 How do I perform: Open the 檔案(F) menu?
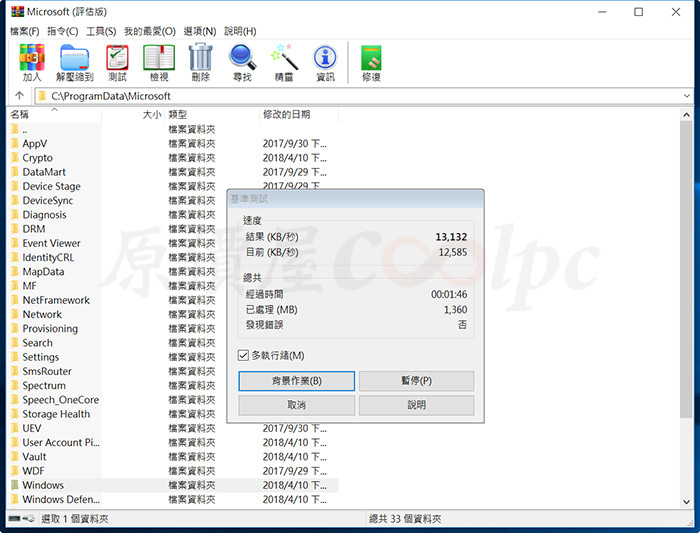pyautogui.click(x=25, y=31)
